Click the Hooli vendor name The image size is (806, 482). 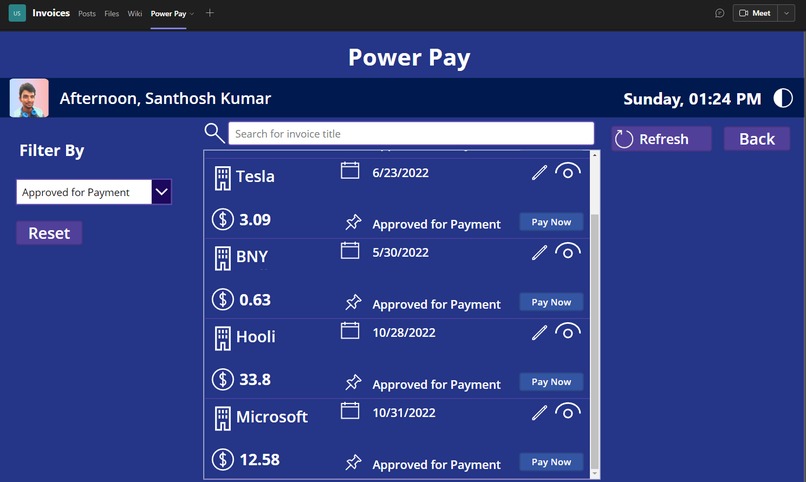[x=256, y=337]
